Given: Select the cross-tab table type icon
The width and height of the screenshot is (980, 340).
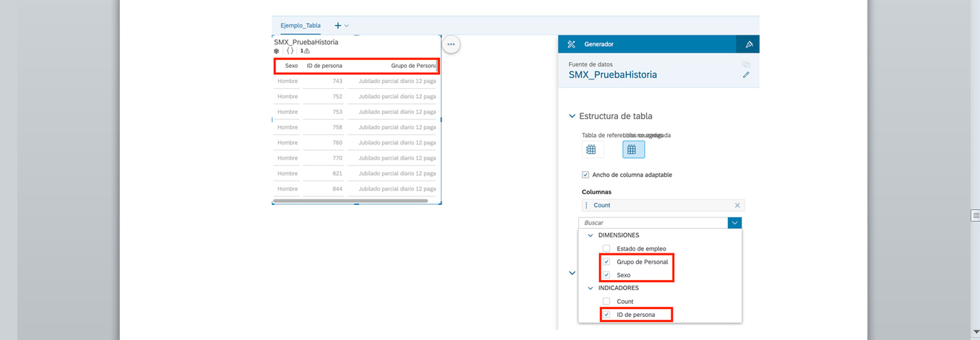Looking at the screenshot, I should click(591, 149).
